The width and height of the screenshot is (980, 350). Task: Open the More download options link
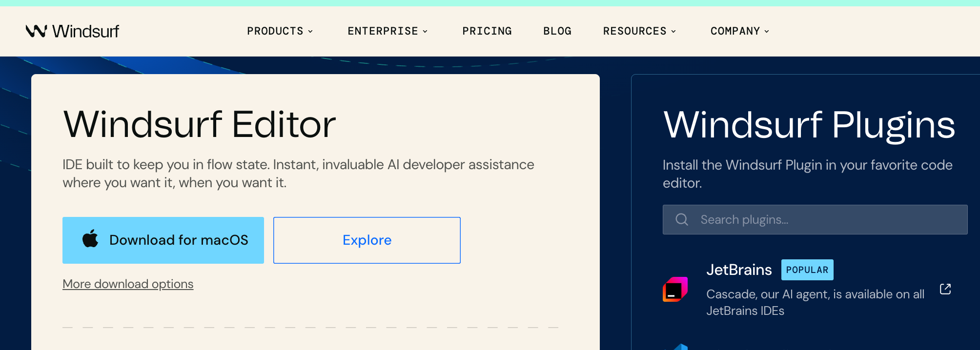point(128,284)
